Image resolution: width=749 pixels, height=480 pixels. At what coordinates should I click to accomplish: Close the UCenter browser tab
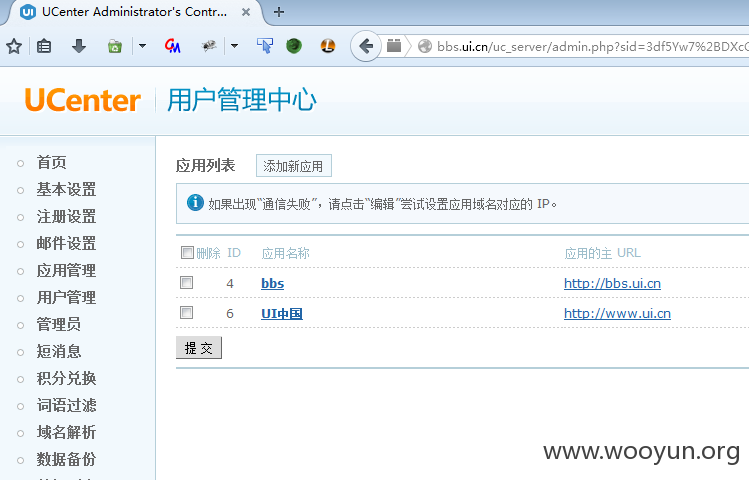[x=246, y=12]
